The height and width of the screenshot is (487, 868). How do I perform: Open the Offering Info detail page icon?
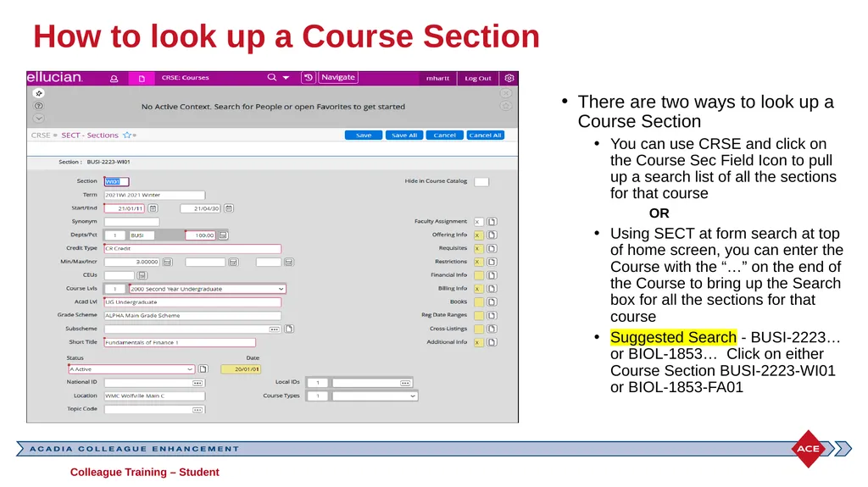point(492,235)
